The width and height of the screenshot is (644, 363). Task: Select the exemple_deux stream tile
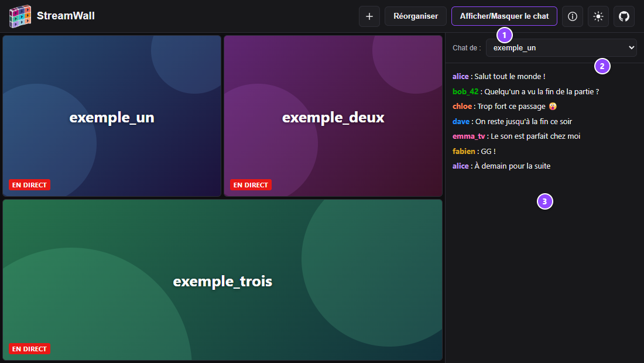(x=333, y=116)
